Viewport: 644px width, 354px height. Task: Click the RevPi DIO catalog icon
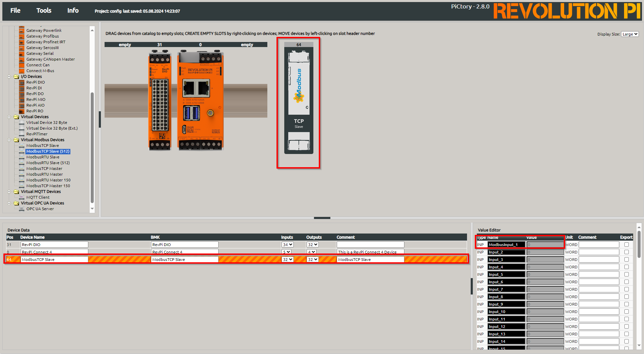point(22,82)
